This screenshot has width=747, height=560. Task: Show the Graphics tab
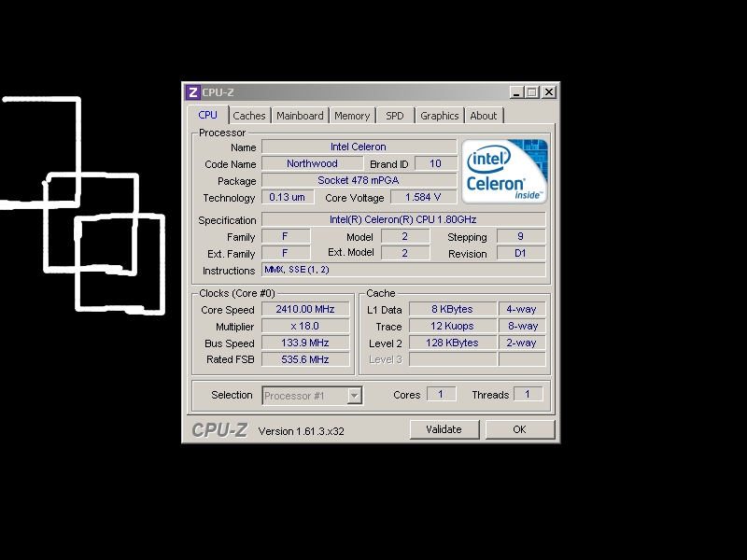(439, 116)
